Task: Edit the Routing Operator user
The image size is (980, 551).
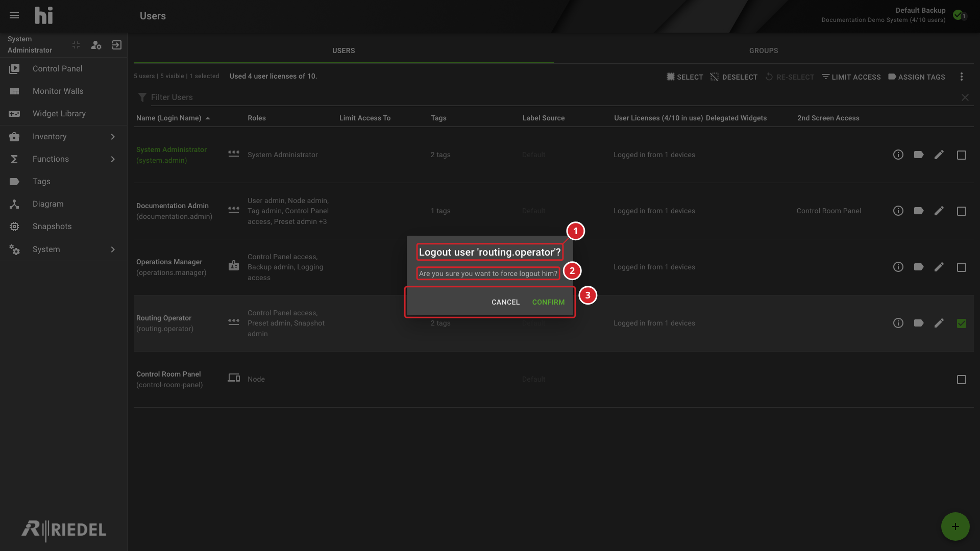Action: [x=939, y=323]
